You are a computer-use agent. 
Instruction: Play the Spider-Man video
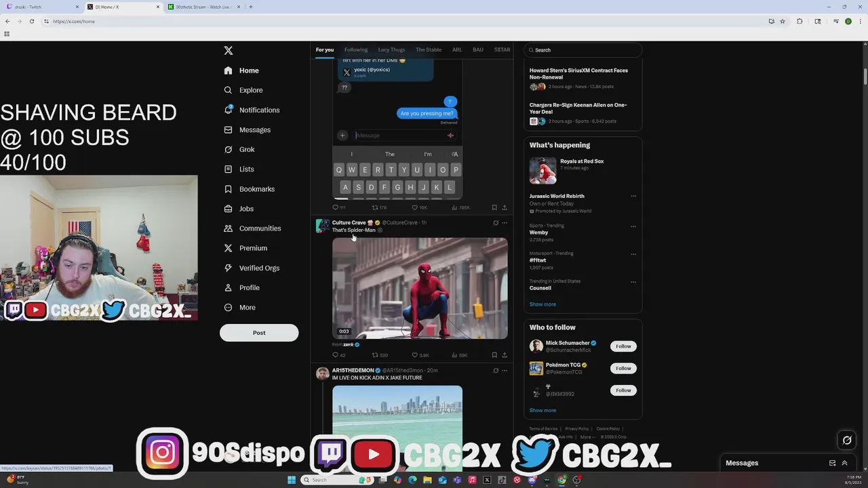pos(420,288)
